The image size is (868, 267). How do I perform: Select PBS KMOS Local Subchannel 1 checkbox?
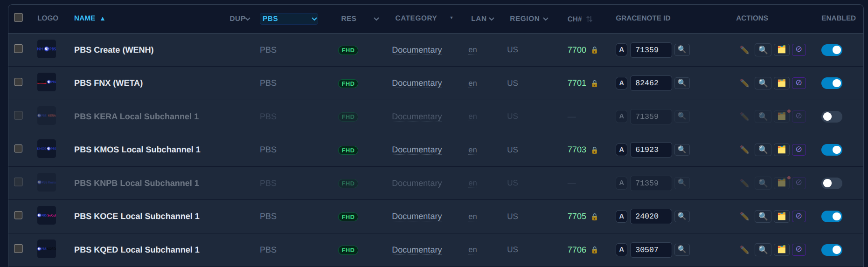19,149
